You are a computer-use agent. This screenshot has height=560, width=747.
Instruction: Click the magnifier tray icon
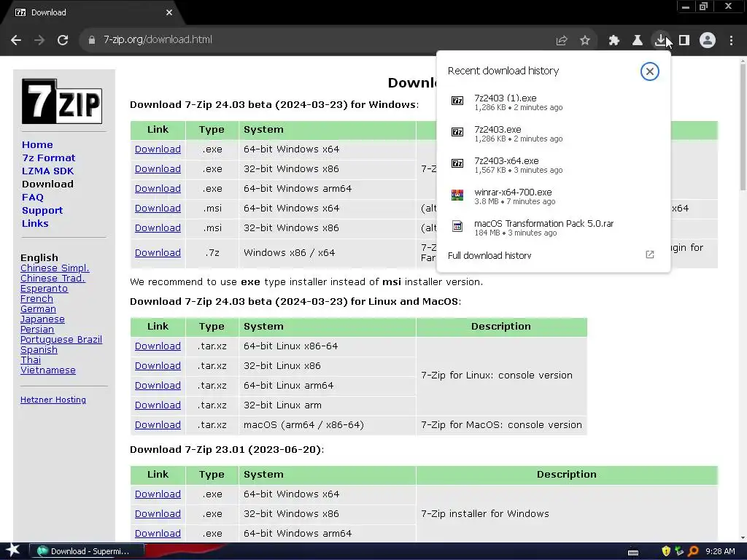click(693, 551)
